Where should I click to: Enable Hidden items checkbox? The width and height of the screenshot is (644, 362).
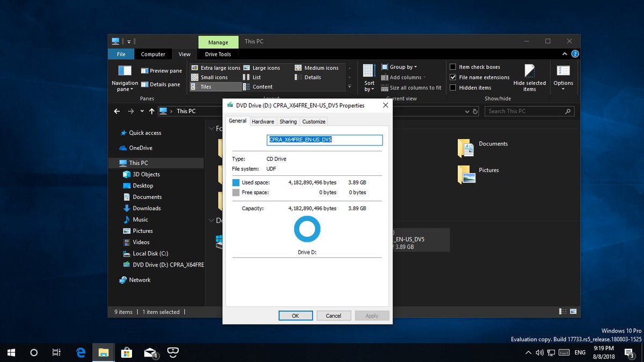[453, 87]
